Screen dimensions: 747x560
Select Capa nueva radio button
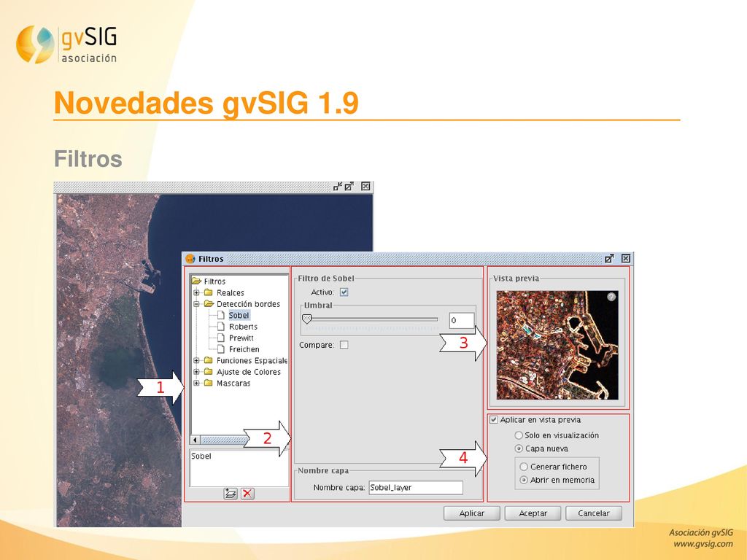519,448
